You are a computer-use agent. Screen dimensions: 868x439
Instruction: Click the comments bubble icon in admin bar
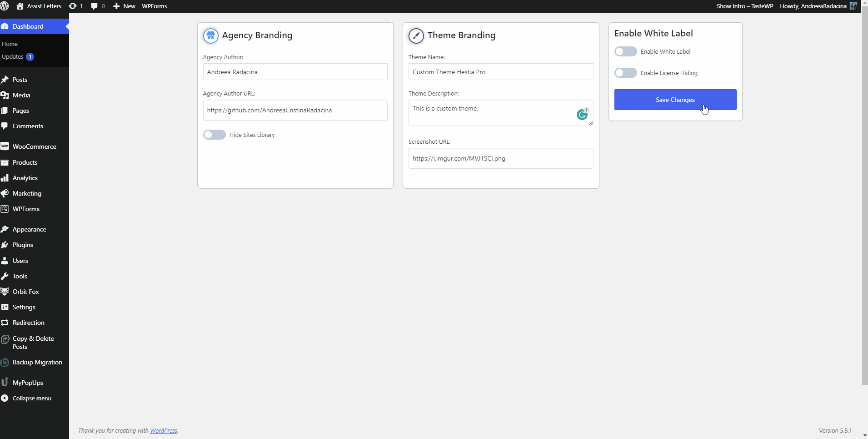coord(94,6)
